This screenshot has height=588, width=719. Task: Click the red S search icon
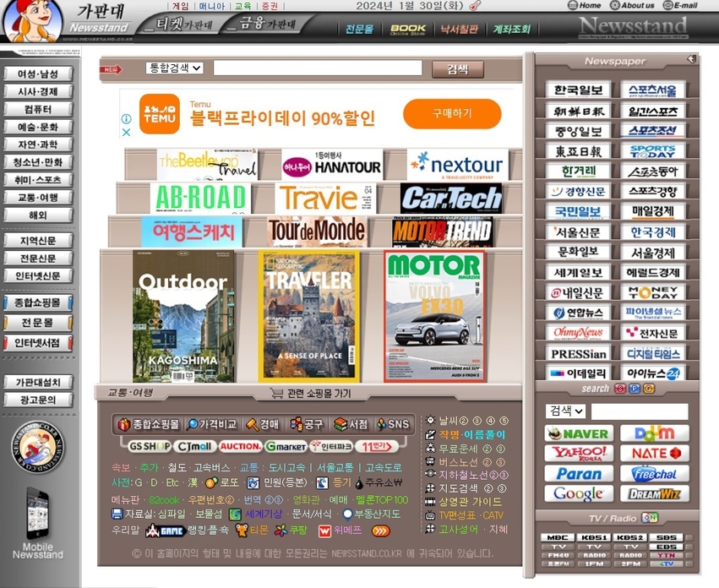point(620,389)
